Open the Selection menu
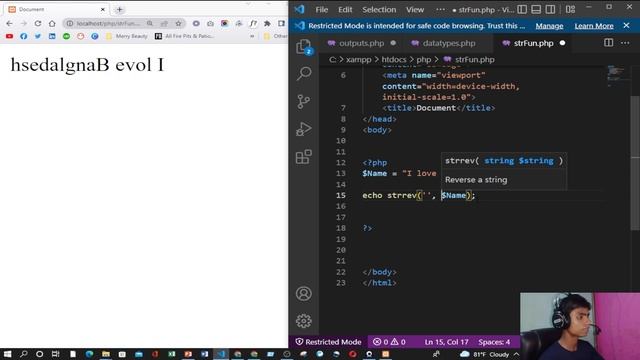Image resolution: width=640 pixels, height=360 pixels. (379, 9)
